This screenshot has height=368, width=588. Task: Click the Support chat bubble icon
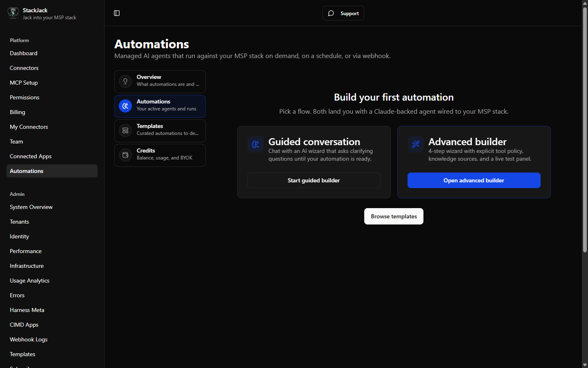[331, 13]
